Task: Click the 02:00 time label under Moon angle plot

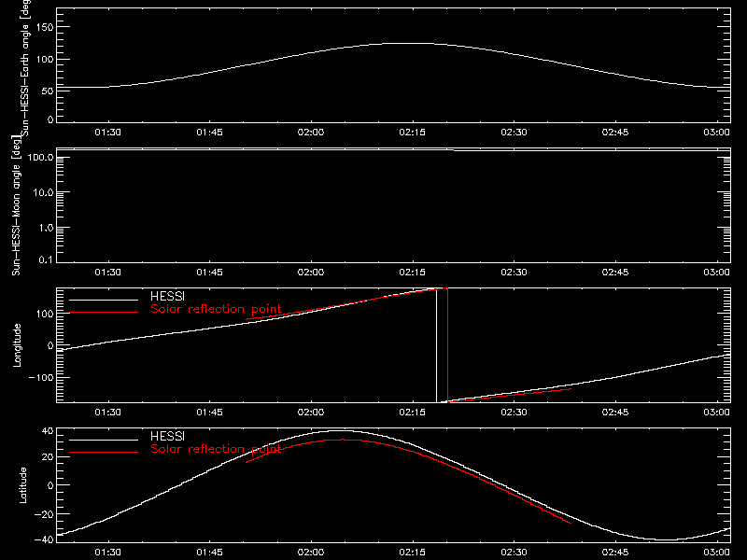Action: coord(311,272)
